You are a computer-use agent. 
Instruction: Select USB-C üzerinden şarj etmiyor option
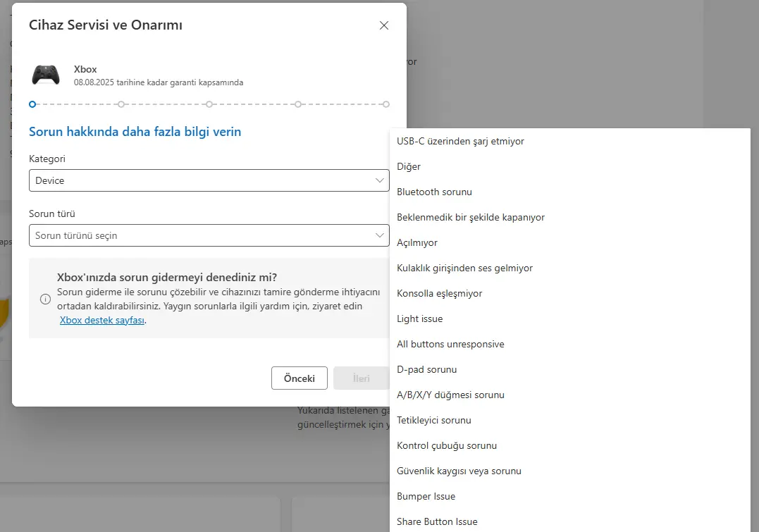point(569,142)
